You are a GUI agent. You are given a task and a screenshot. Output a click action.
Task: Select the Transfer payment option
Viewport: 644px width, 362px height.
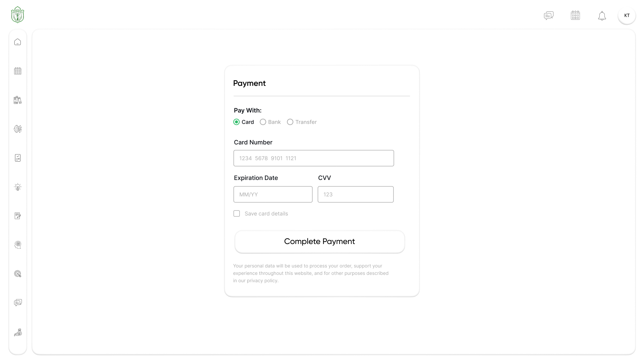[x=290, y=122]
